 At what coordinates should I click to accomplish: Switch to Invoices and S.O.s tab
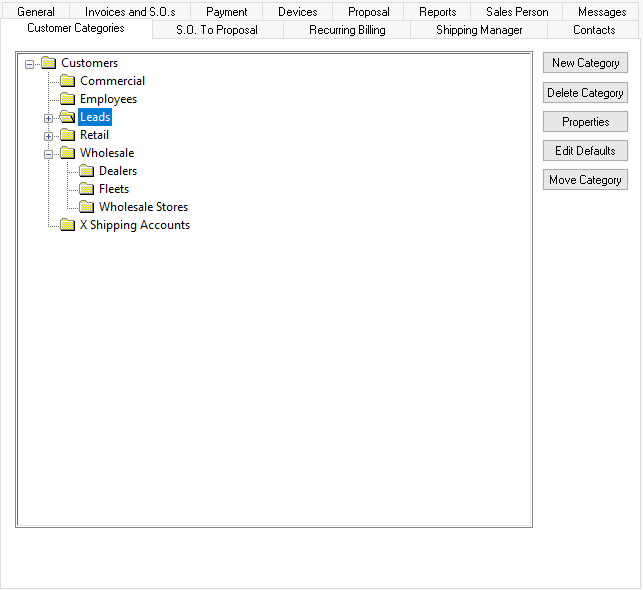(x=130, y=12)
